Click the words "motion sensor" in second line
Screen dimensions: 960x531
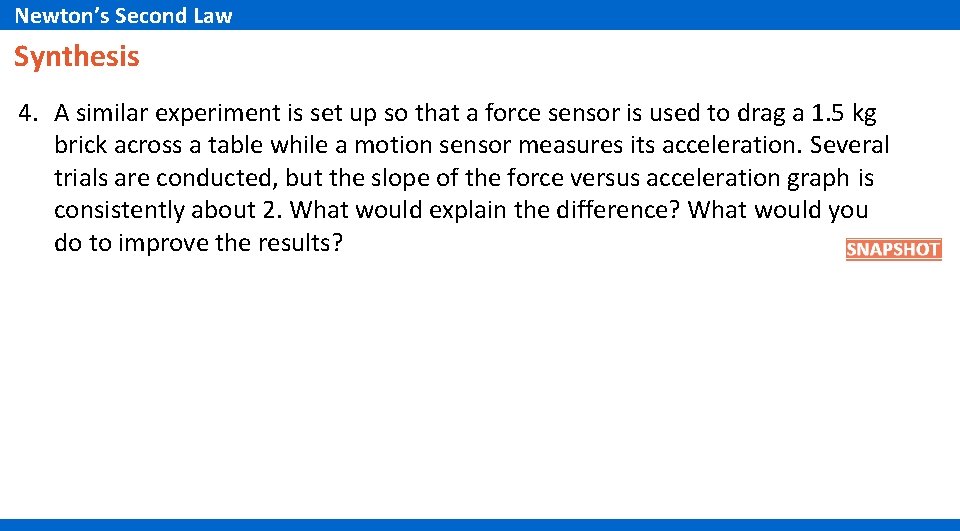[433, 145]
